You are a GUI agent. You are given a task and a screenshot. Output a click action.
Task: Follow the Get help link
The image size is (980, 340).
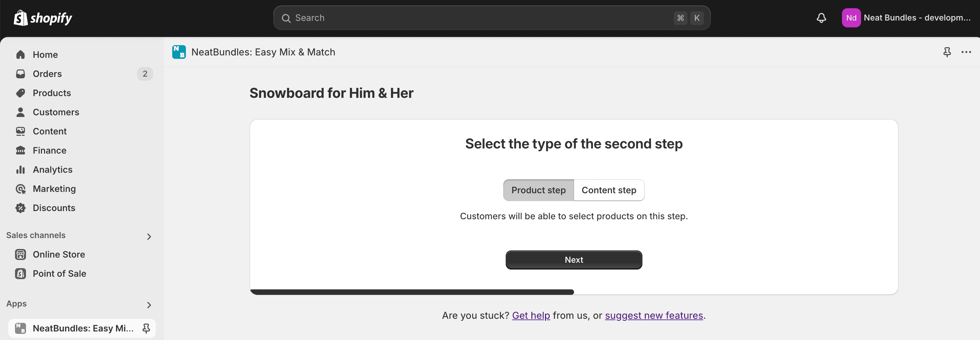click(531, 315)
